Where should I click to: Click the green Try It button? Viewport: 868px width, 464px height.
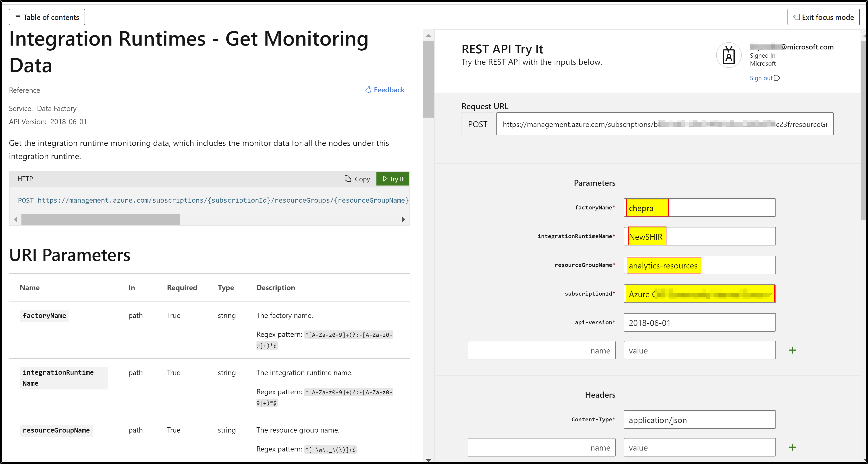coord(393,179)
